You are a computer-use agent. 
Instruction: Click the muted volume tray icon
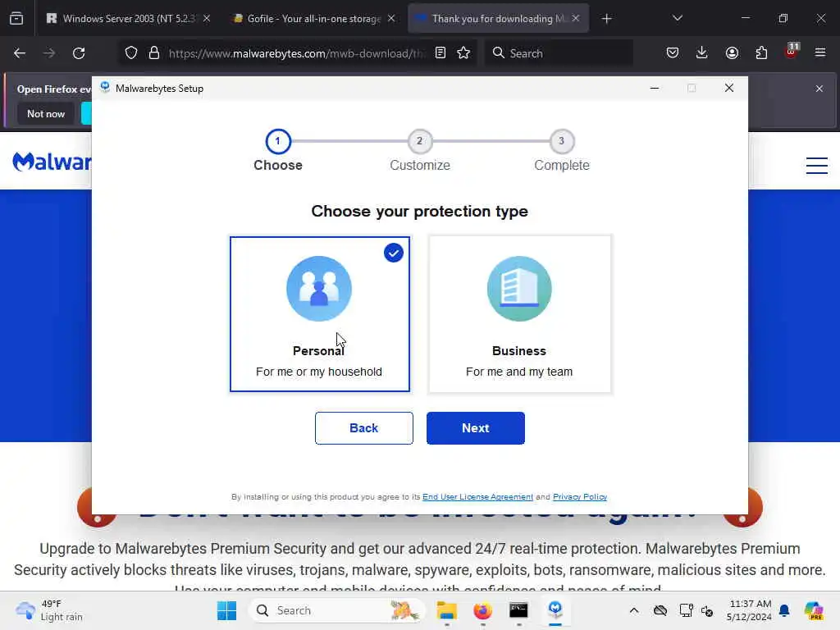(706, 610)
